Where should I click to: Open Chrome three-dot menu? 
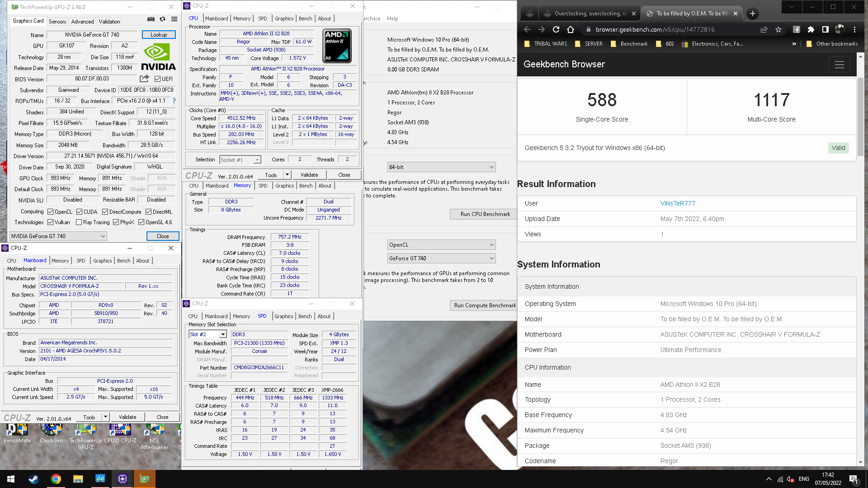point(854,29)
